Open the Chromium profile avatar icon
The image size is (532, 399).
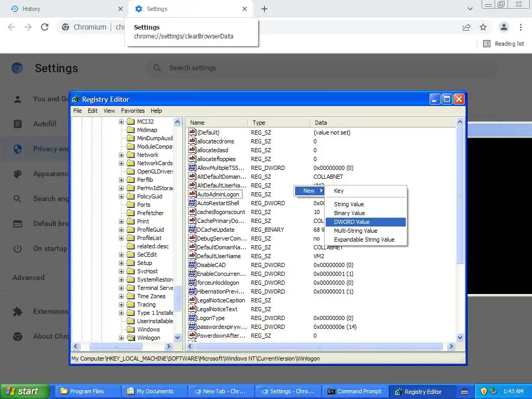coord(504,27)
